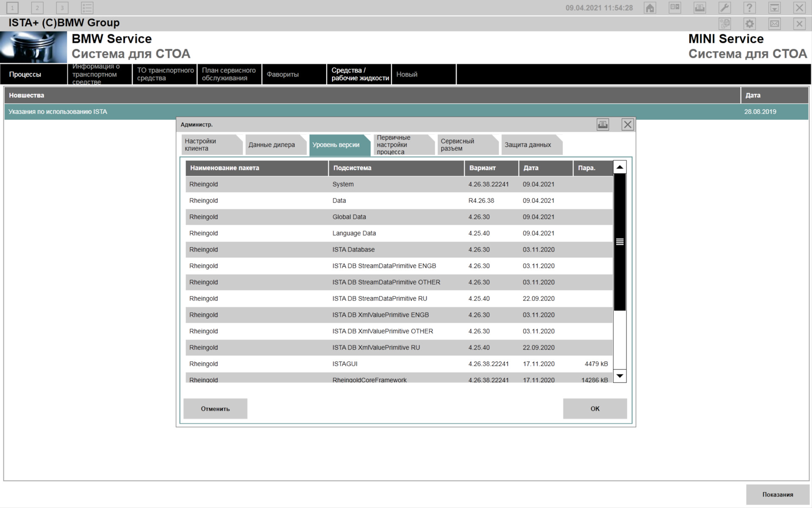Select the System subsystem row
The height and width of the screenshot is (508, 812).
click(x=399, y=184)
